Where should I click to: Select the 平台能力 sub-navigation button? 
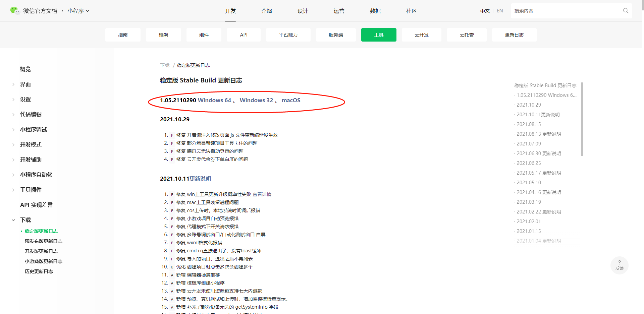point(288,35)
